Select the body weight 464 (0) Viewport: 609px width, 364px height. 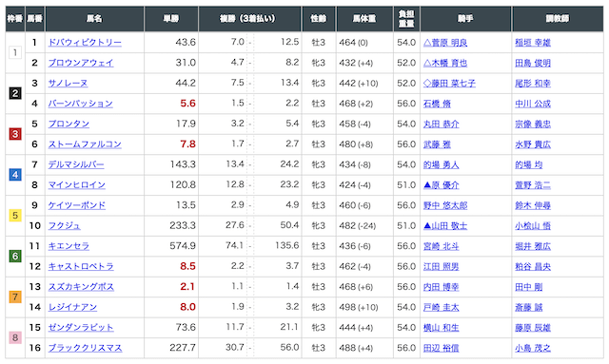[x=353, y=43]
